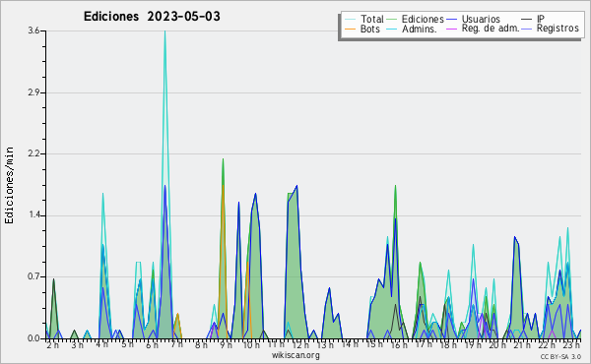Click the 7 h x-axis label

pyautogui.click(x=176, y=344)
